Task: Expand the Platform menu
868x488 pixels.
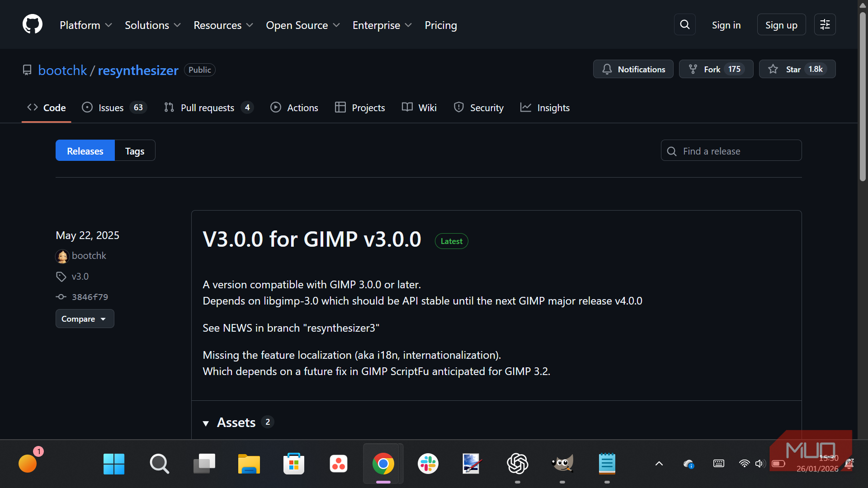Action: coord(86,25)
